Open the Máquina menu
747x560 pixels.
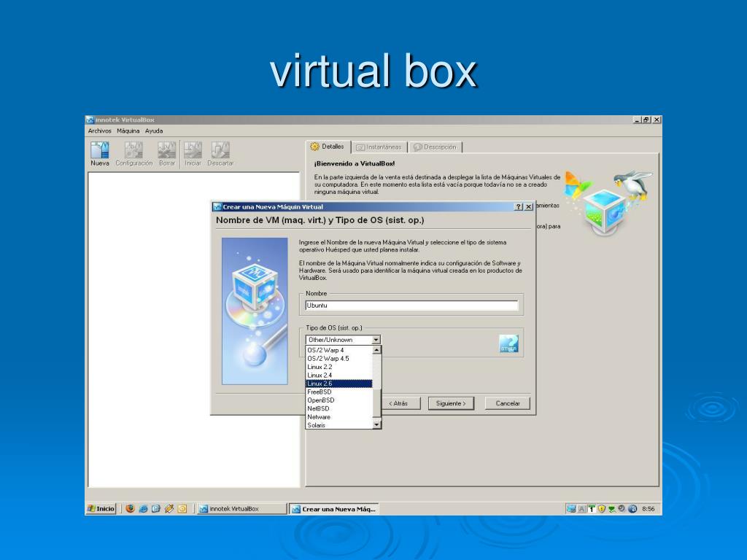tap(128, 131)
